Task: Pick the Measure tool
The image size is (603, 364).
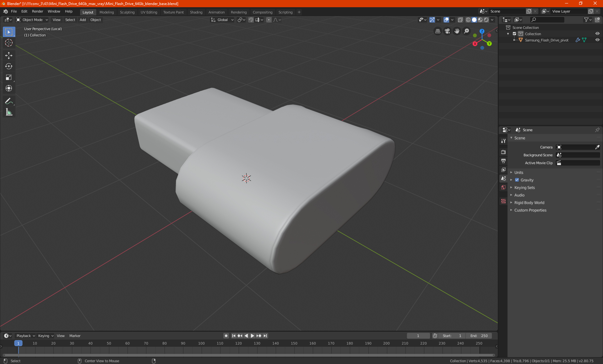Action: tap(9, 112)
